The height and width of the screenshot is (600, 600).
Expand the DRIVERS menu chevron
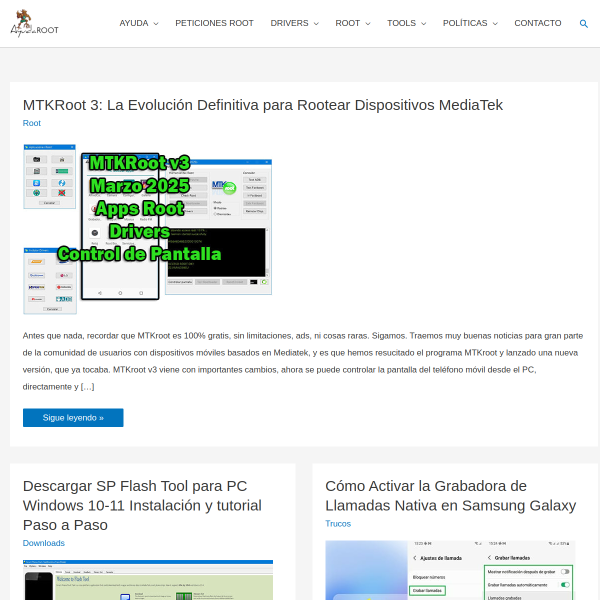pos(316,24)
